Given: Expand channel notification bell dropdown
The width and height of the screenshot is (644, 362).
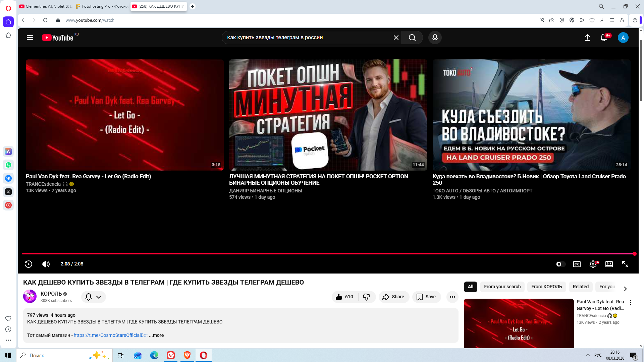Looking at the screenshot, I should pos(94,297).
